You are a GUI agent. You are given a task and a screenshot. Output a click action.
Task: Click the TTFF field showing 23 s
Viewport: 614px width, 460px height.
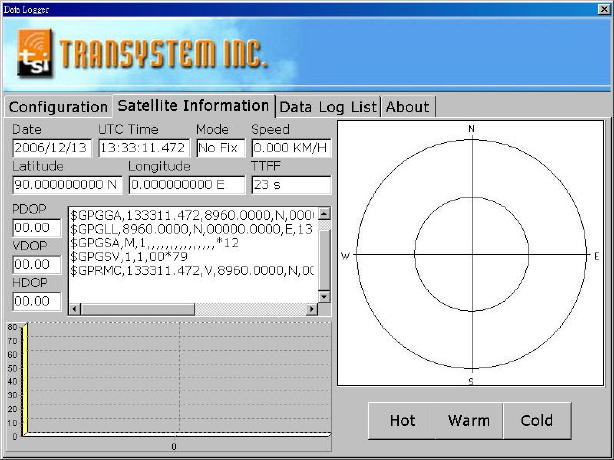pyautogui.click(x=291, y=185)
